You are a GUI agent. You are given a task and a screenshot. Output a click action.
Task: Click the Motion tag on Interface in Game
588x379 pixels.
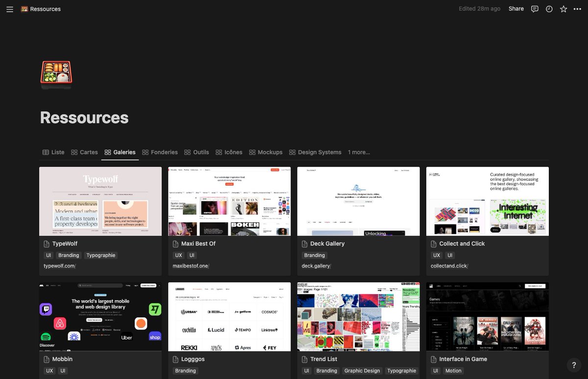coord(453,371)
